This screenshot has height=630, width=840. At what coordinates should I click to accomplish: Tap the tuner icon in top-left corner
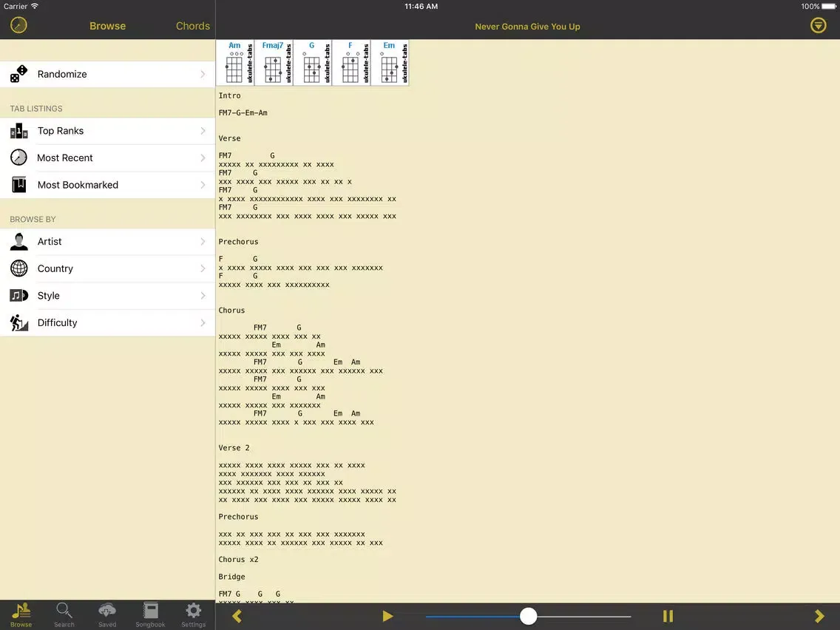point(18,25)
